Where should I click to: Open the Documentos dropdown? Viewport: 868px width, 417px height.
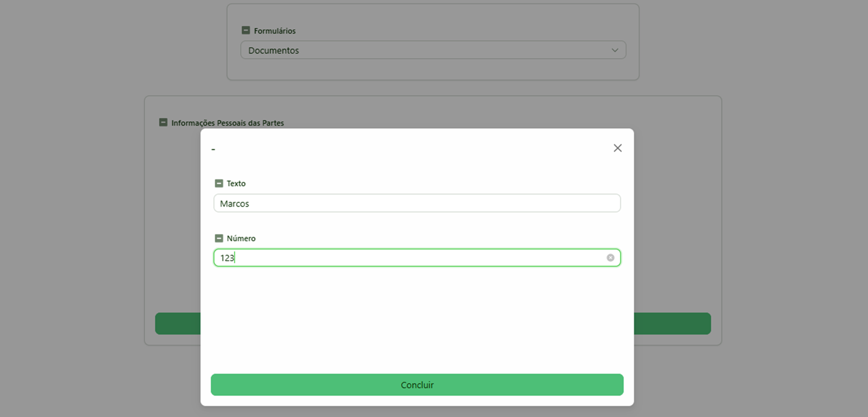(433, 50)
